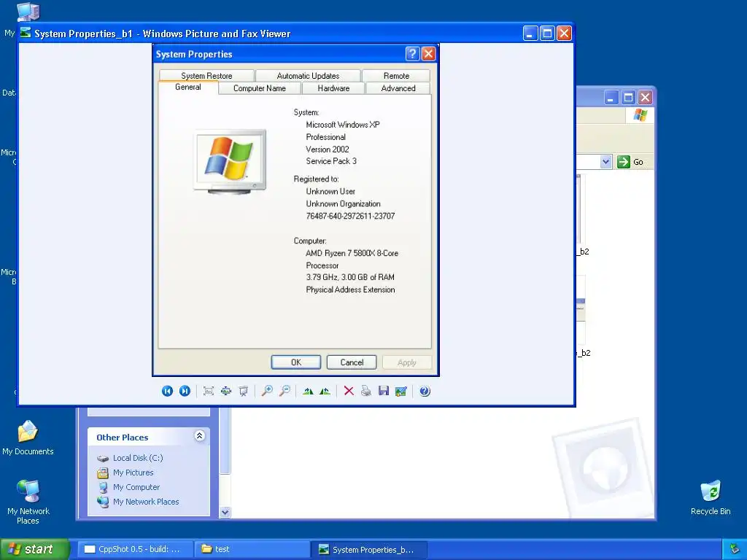The height and width of the screenshot is (560, 747).
Task: Click the Picture and Fax Viewer title bar text
Action: click(163, 34)
